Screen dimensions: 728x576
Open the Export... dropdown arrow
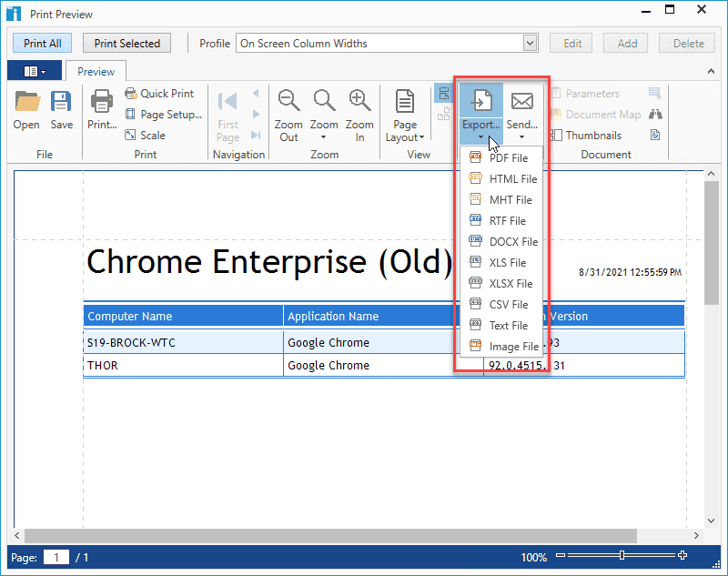point(481,136)
